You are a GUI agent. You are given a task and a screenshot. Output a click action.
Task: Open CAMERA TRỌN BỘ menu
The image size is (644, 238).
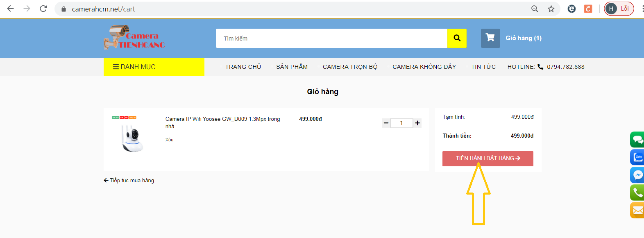(350, 67)
